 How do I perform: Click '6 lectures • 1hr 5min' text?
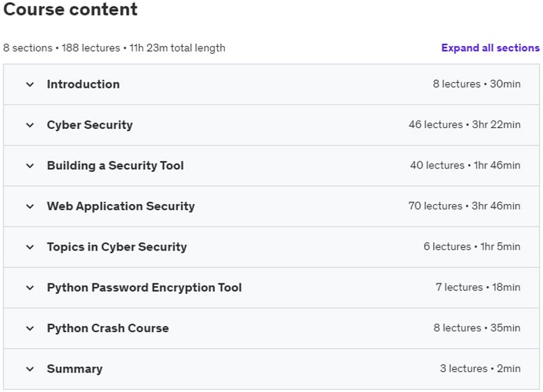coord(472,246)
